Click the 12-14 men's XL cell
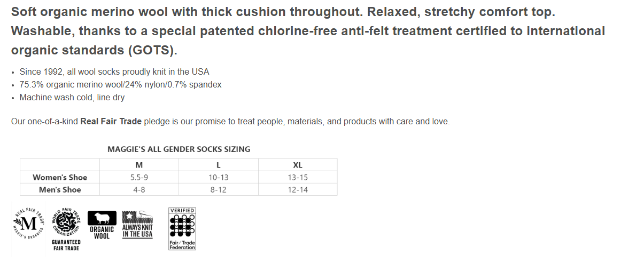The height and width of the screenshot is (263, 644). (298, 190)
